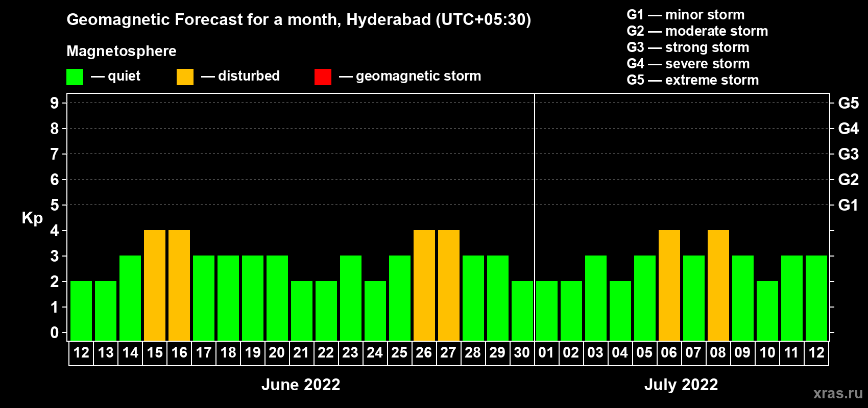Click the 'Kp' axis title
This screenshot has height=408, width=868.
point(32,218)
